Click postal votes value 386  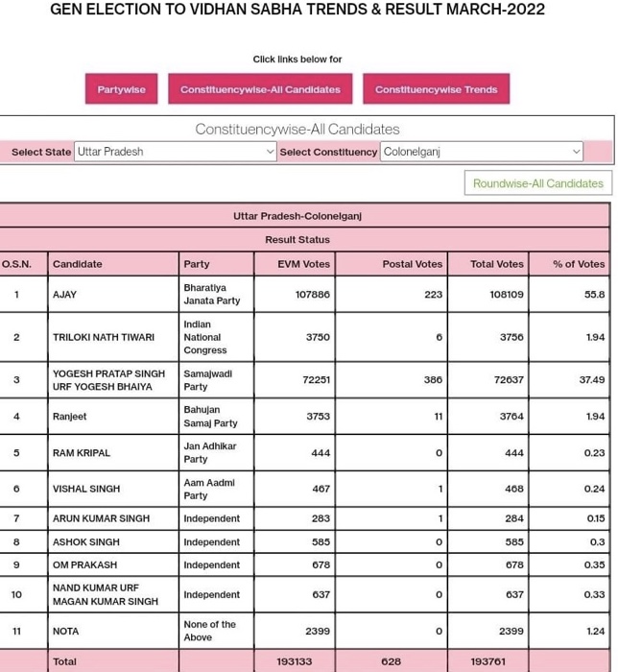(x=433, y=380)
